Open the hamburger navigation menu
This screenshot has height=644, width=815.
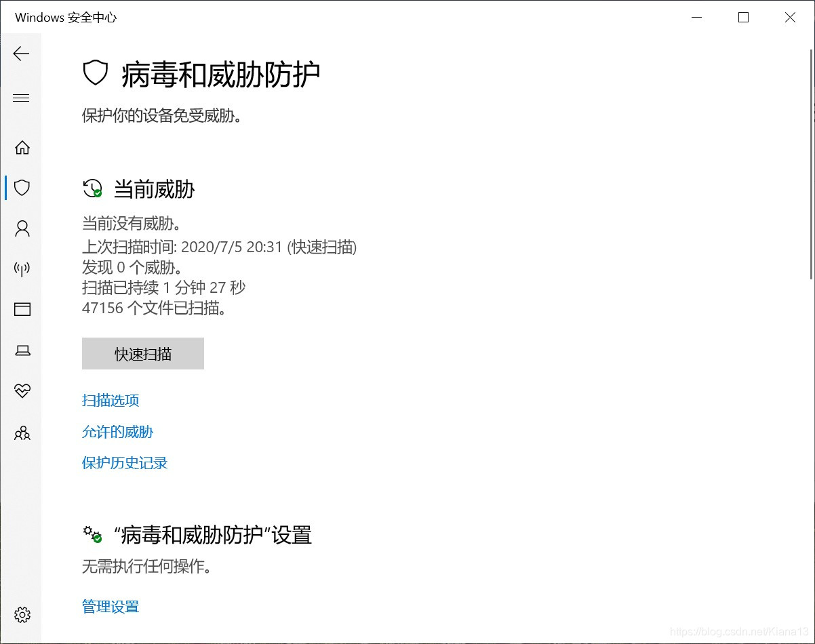(x=22, y=98)
